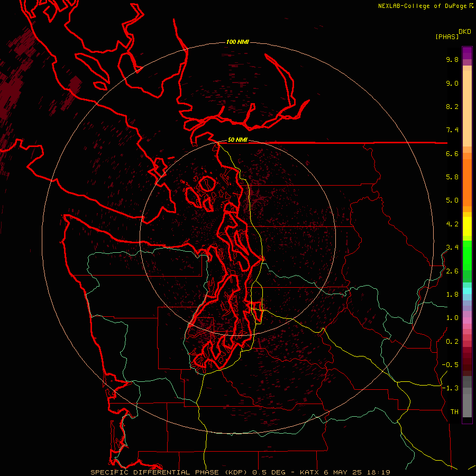Click the -1.3 scale value
The height and width of the screenshot is (476, 476).
pos(450,388)
